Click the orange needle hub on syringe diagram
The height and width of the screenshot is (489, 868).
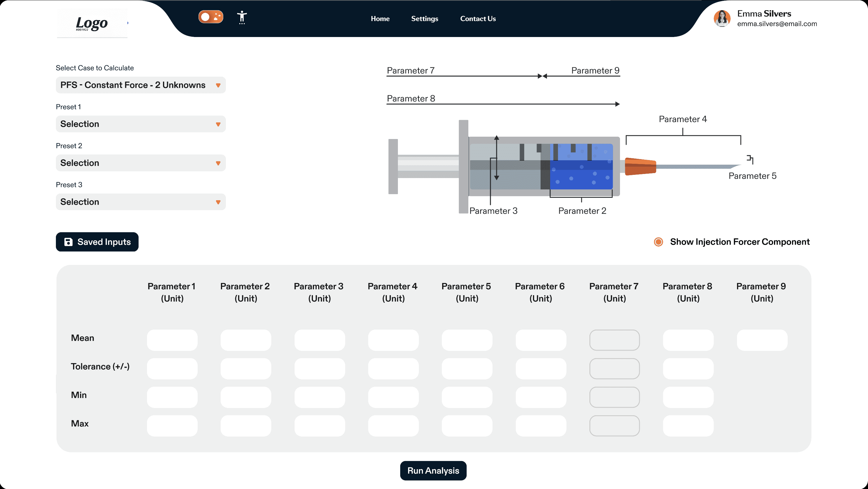pyautogui.click(x=640, y=166)
